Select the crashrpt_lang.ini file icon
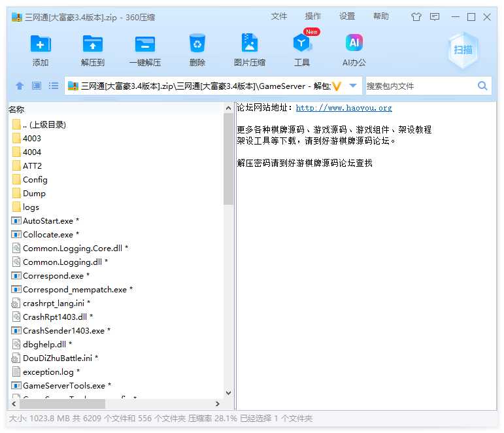 point(16,303)
